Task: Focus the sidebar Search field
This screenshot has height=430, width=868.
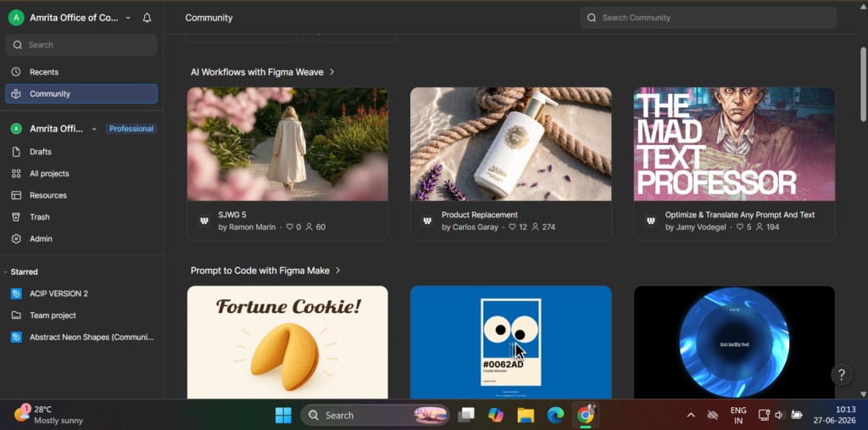Action: [x=81, y=45]
